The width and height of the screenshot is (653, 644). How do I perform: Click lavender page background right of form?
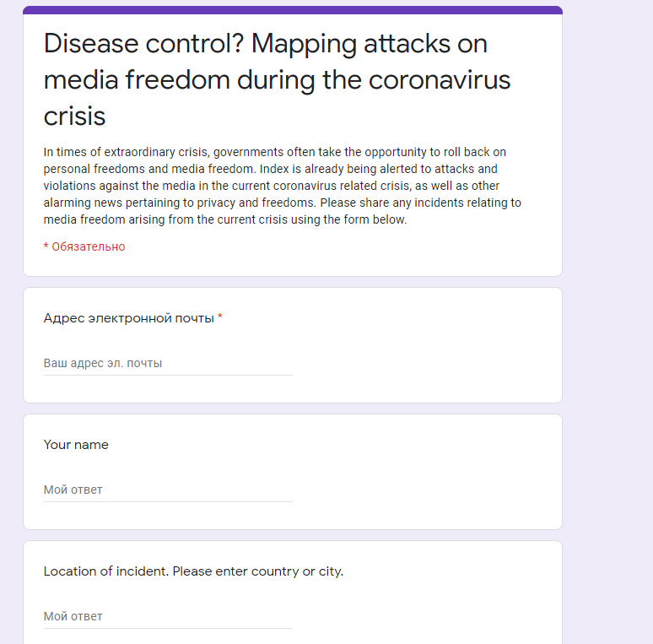point(607,338)
